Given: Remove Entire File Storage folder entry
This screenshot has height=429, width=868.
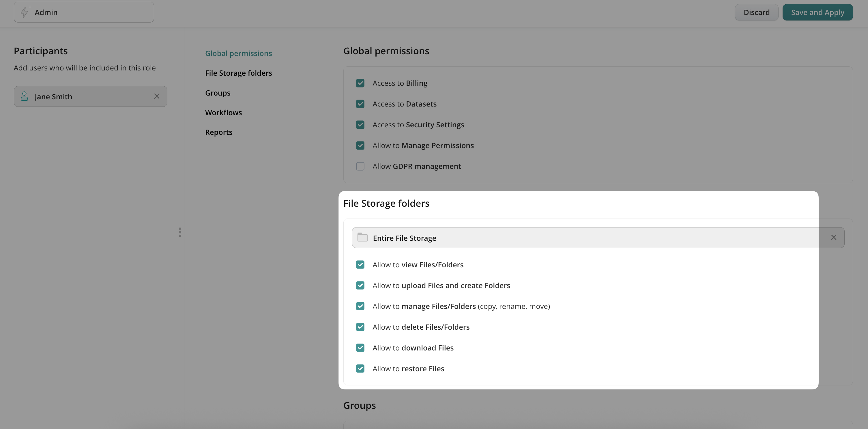Looking at the screenshot, I should [x=833, y=238].
